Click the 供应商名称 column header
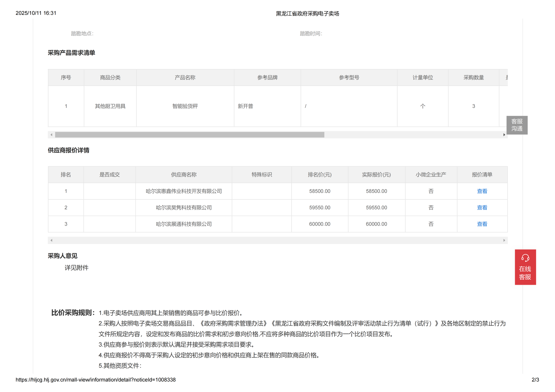Image resolution: width=555 pixels, height=392 pixels. (x=183, y=175)
